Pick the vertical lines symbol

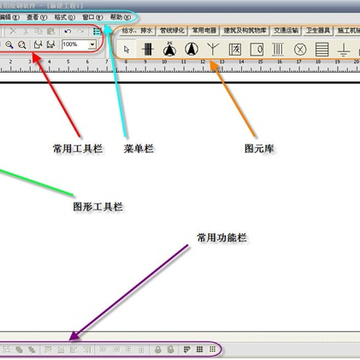[x=278, y=50]
